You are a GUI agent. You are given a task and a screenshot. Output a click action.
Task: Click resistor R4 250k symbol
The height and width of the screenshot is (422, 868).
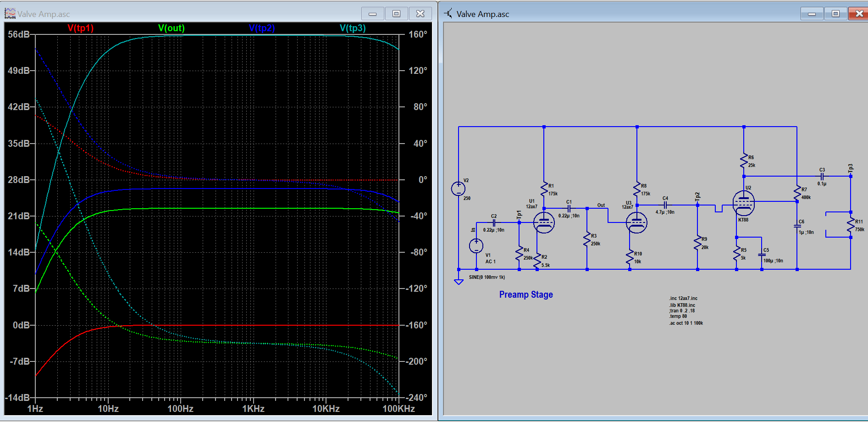(x=519, y=254)
